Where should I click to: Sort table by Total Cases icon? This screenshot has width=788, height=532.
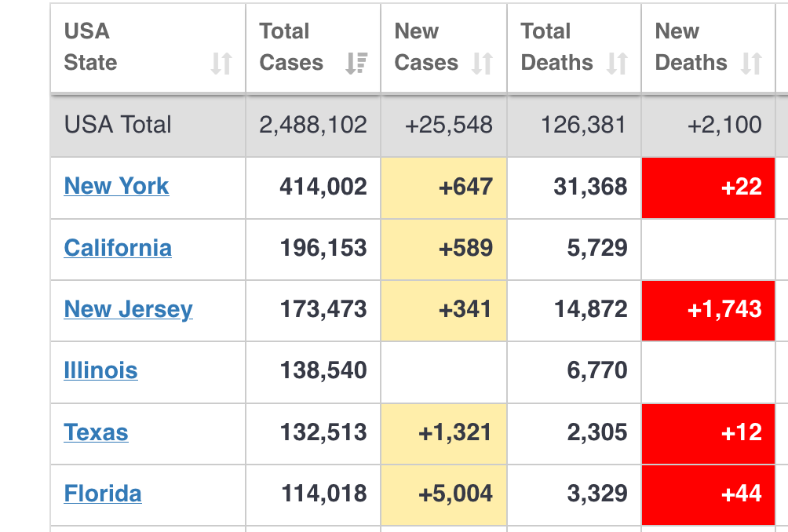356,64
